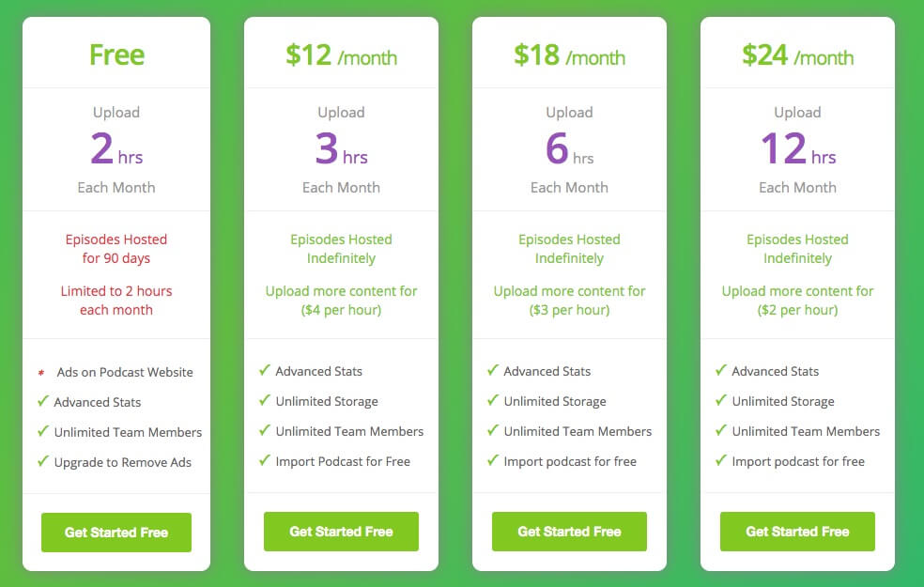Click the 12 hrs upload amount
Image resolution: width=924 pixels, height=587 pixels.
pos(798,148)
